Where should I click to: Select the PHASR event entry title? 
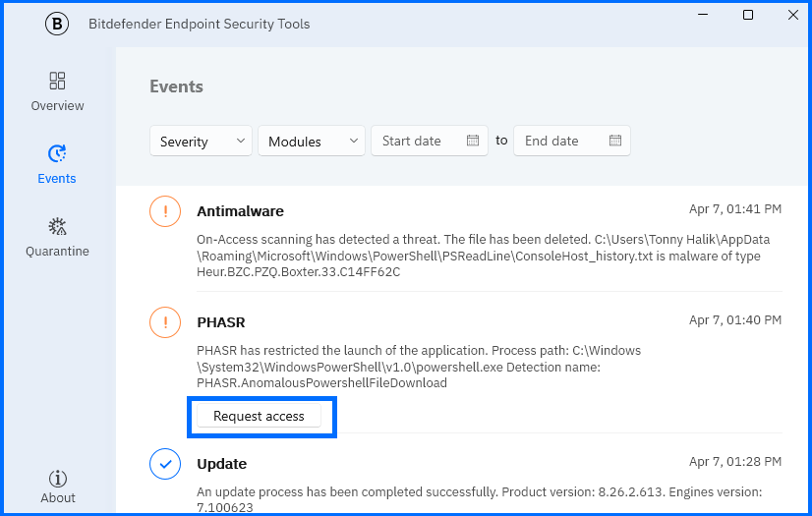click(x=221, y=322)
